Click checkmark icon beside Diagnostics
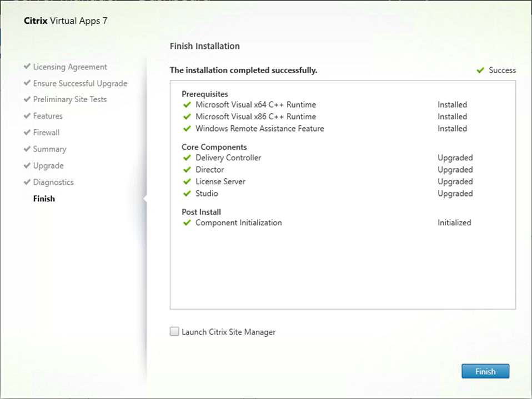This screenshot has height=399, width=532. coord(27,182)
